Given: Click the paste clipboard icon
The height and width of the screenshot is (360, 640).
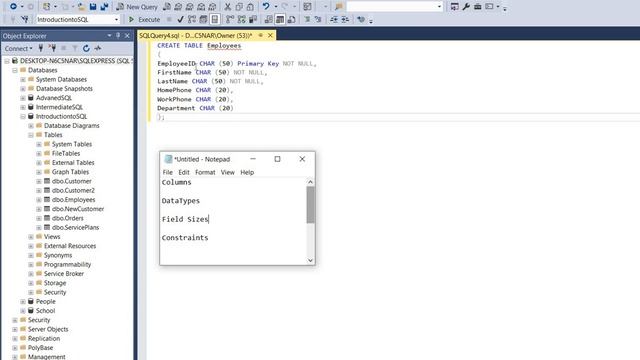Looking at the screenshot, I should [250, 7].
